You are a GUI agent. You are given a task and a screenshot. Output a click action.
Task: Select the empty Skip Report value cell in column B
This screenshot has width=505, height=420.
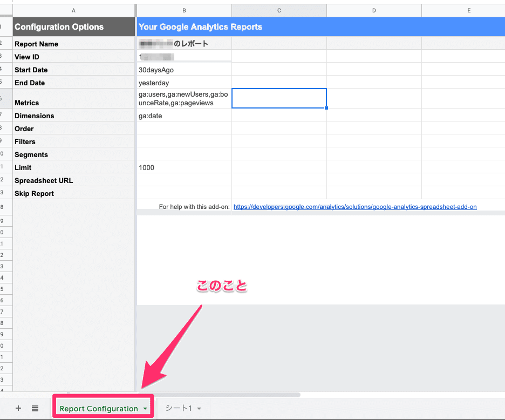[184, 193]
